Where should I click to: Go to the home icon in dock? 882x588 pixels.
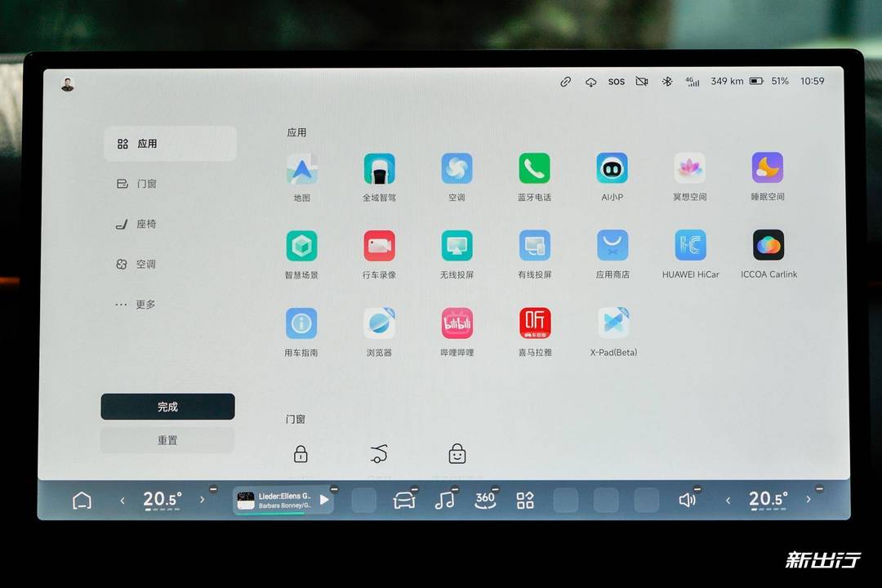click(x=82, y=501)
